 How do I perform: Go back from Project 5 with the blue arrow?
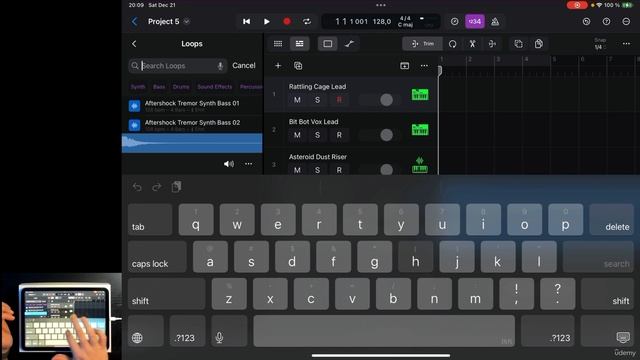134,22
